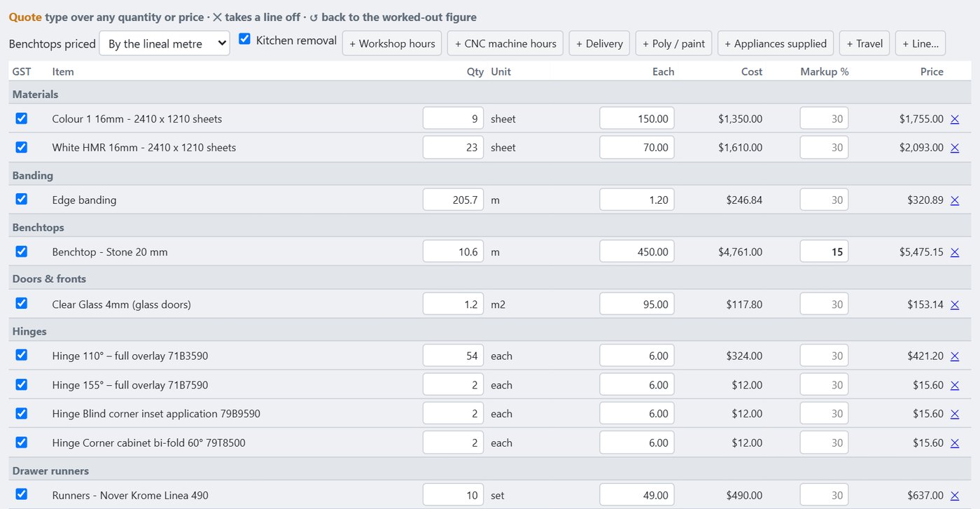Delete the Hinge 110° full overlay line
Viewport: 980px width, 509px height.
tap(954, 356)
